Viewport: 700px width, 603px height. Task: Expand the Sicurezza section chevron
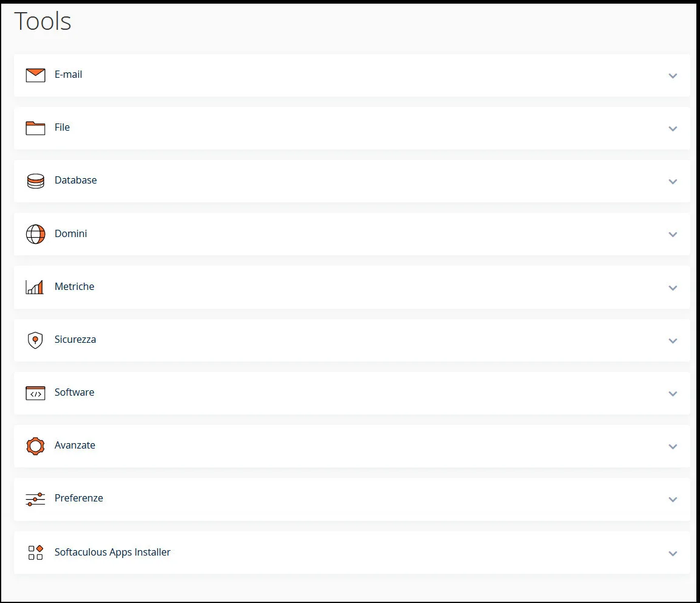673,340
